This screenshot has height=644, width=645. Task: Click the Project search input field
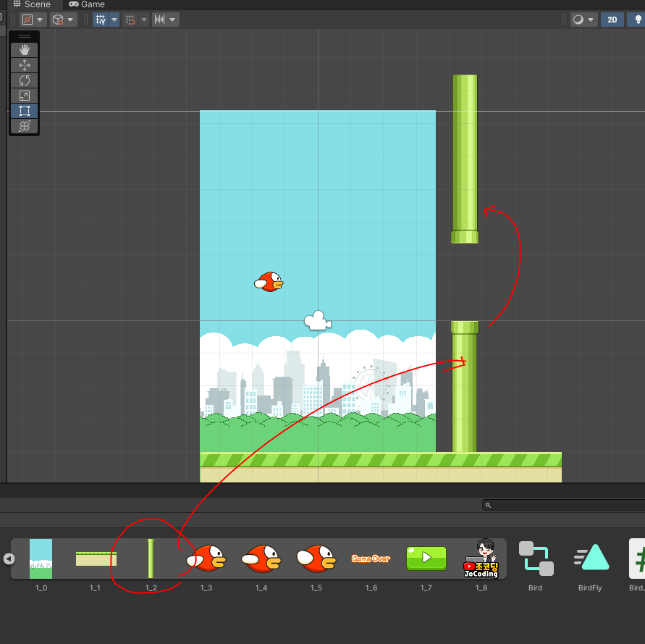tap(563, 505)
